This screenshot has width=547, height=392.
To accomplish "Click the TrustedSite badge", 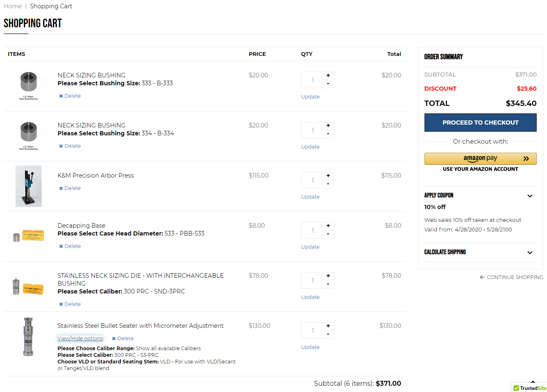I will pos(530,388).
